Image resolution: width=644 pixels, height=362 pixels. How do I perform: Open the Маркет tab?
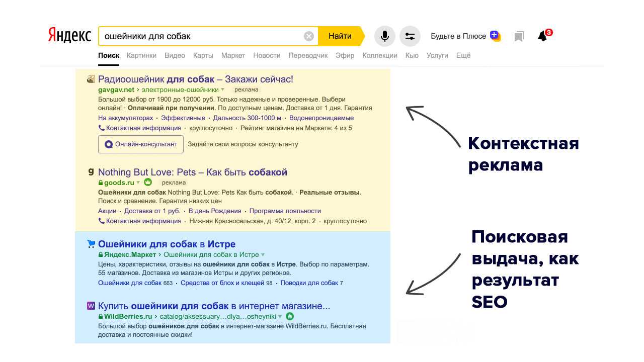pos(233,55)
